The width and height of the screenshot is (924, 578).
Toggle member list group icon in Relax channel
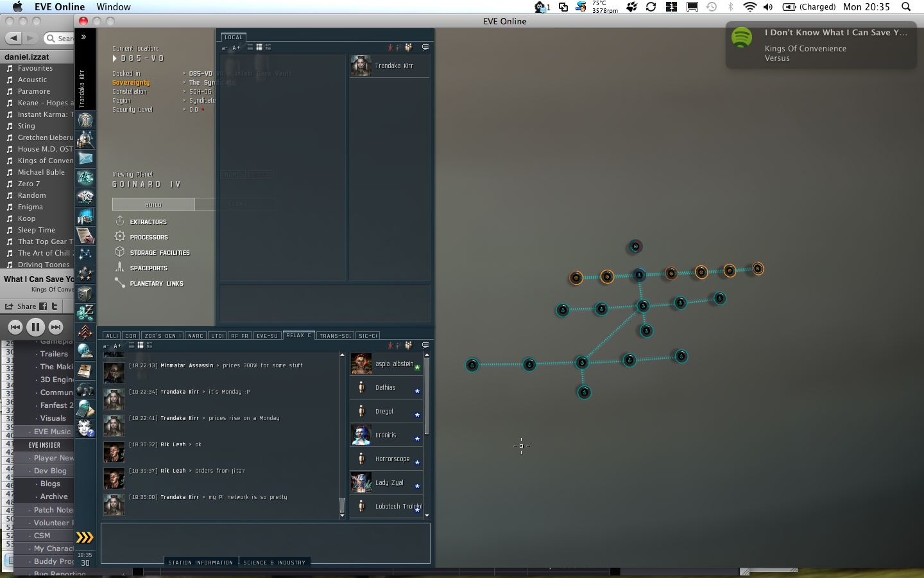point(408,345)
